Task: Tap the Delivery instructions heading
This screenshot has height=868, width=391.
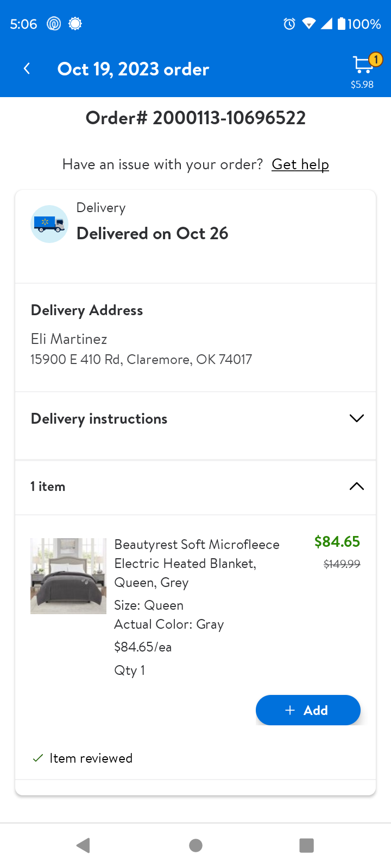Action: (x=99, y=419)
